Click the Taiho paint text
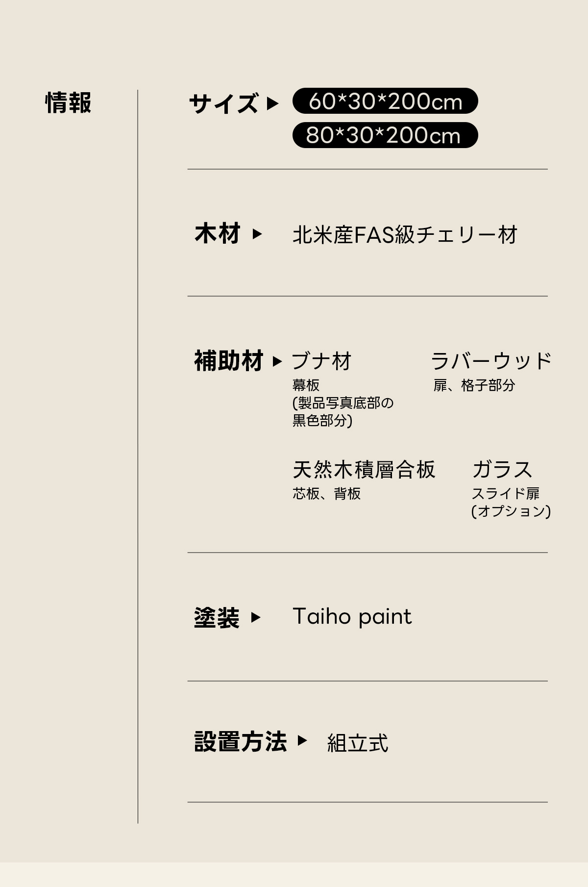This screenshot has height=887, width=588. (x=352, y=617)
